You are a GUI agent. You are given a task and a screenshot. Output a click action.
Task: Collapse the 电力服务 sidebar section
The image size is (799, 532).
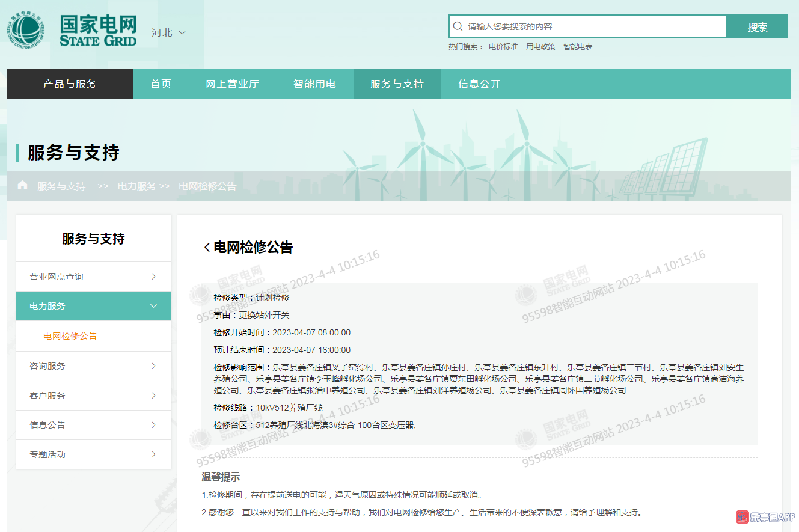(x=93, y=306)
